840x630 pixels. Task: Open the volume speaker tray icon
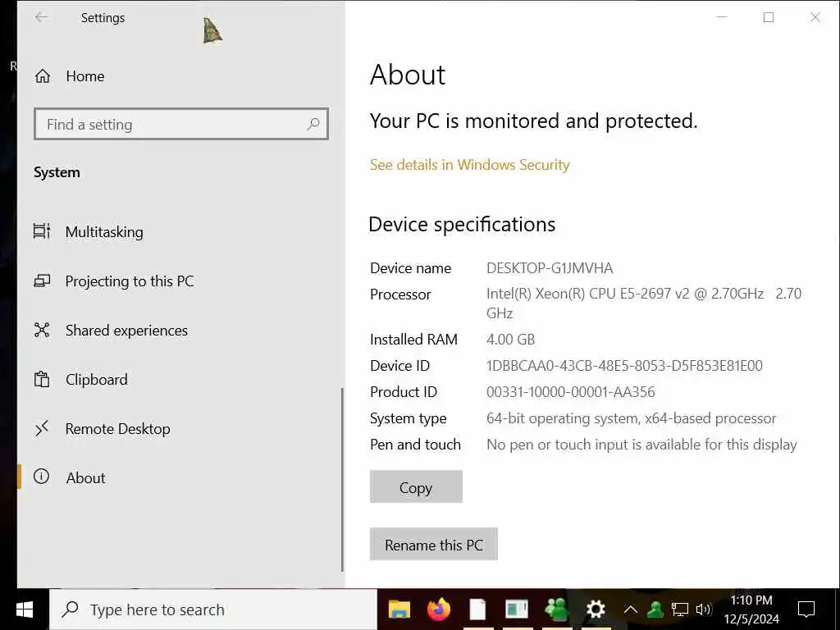coord(703,609)
